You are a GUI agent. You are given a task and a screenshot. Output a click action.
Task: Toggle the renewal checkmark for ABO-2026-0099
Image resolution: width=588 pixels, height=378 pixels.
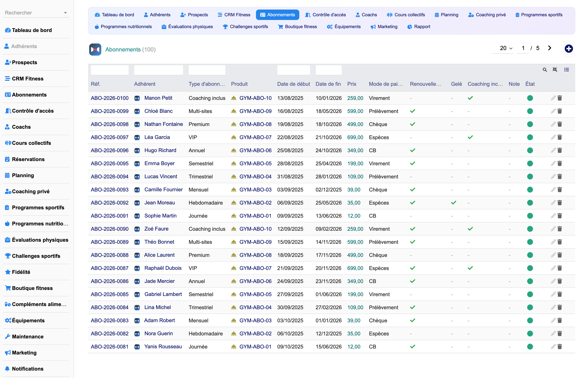[x=413, y=111]
